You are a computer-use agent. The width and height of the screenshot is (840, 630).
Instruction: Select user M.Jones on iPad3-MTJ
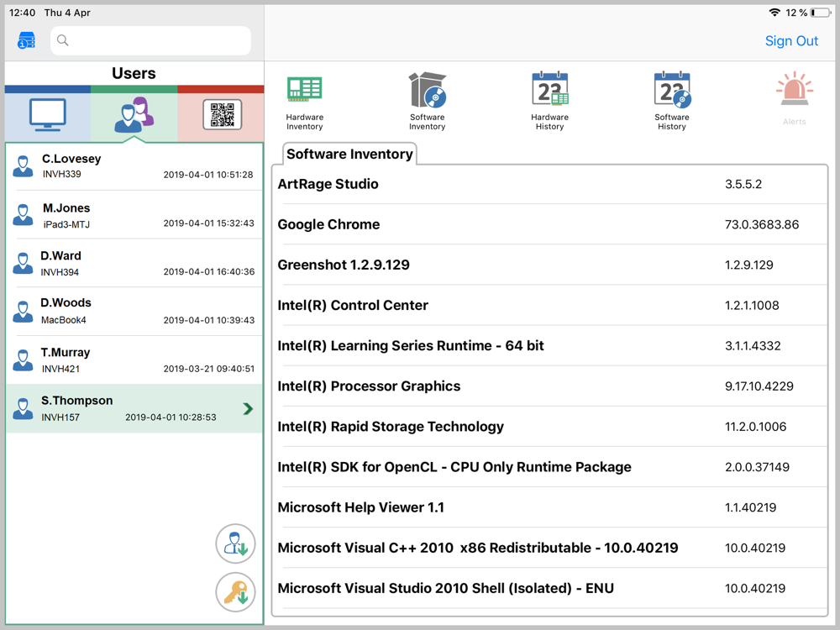click(x=134, y=215)
